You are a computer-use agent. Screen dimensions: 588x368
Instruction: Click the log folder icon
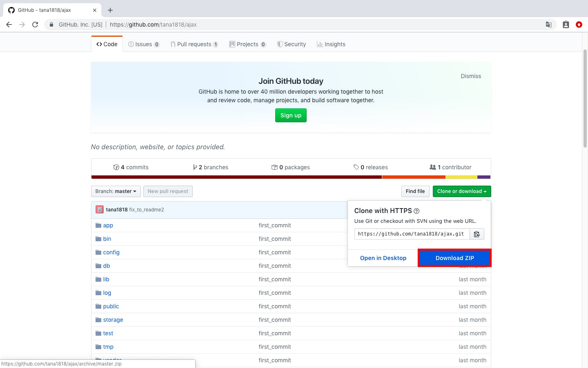[x=98, y=293]
